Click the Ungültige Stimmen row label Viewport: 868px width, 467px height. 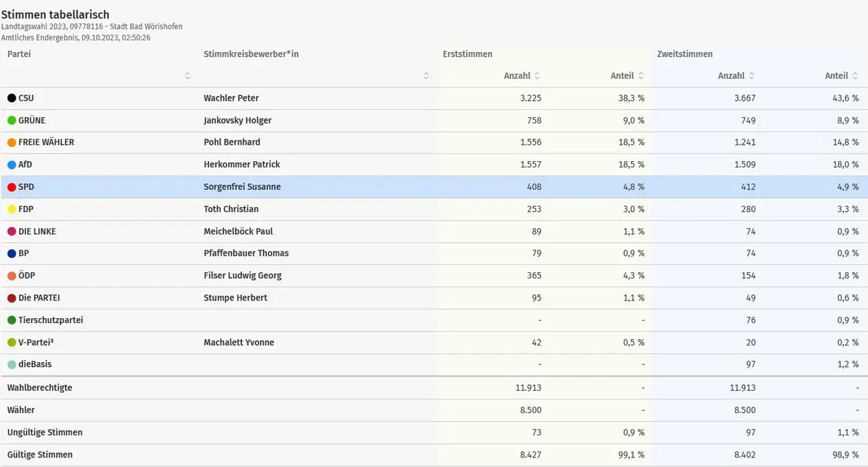45,432
